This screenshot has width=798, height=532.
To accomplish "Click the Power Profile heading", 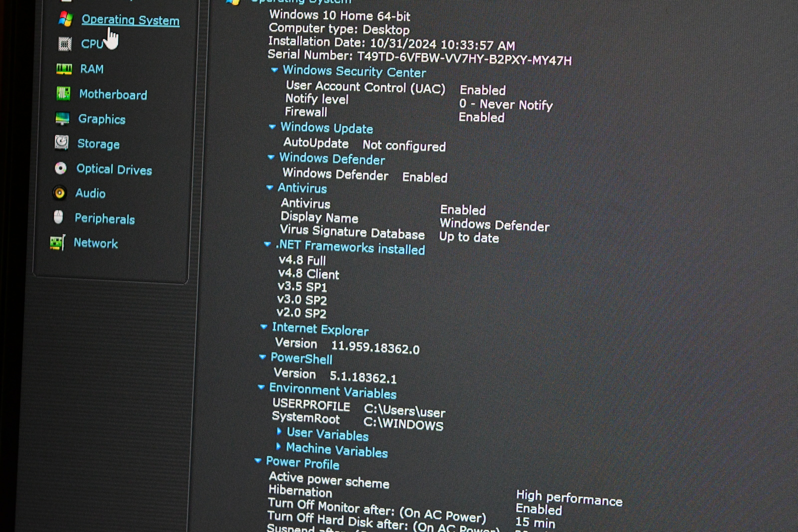I will coord(303,463).
